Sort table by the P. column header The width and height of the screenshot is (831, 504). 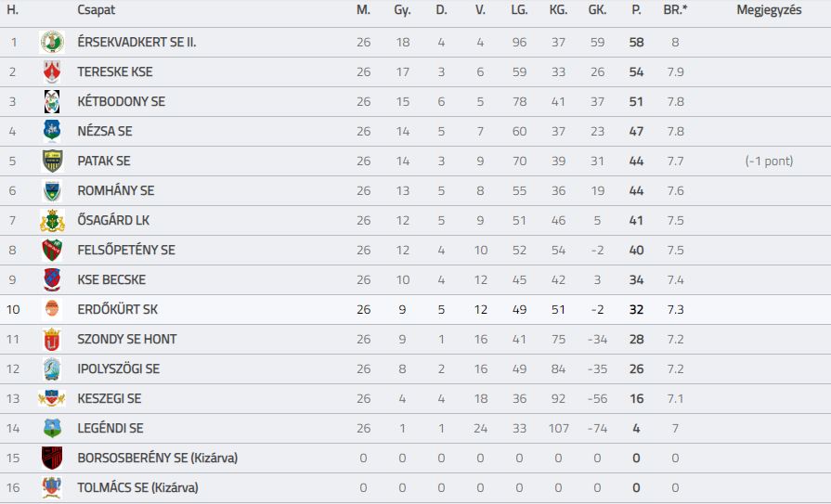[636, 9]
